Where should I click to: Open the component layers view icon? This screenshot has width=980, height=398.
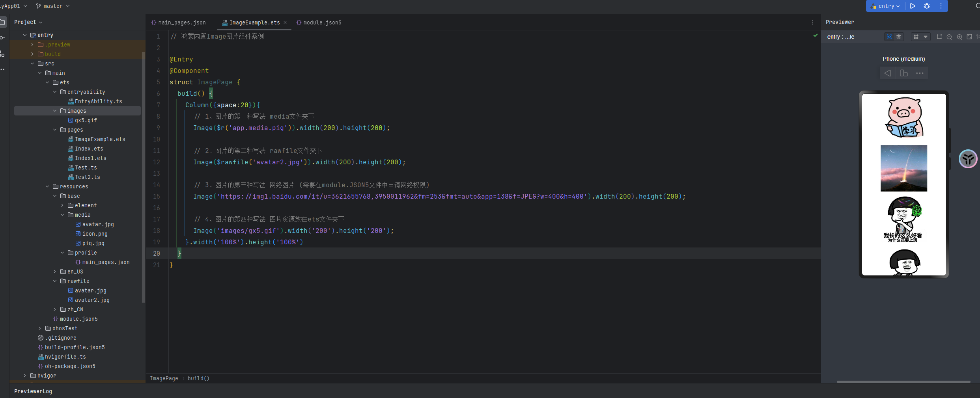(899, 37)
